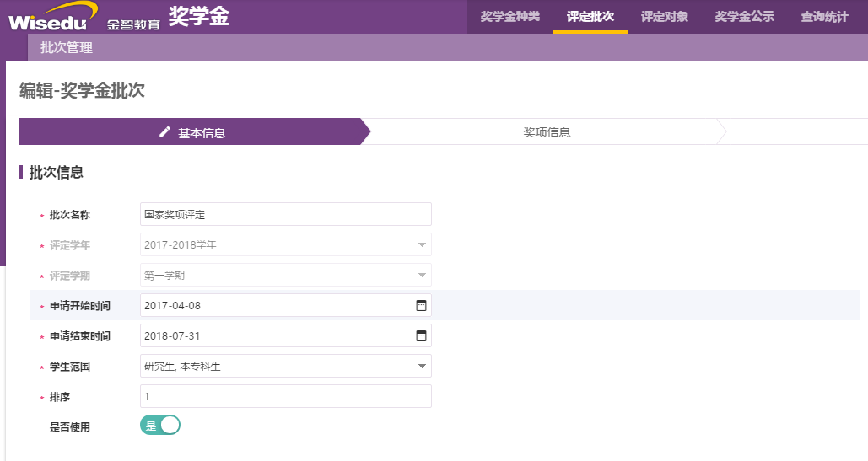868x461 pixels.
Task: Open the 奖学金公示 tab
Action: click(x=744, y=17)
